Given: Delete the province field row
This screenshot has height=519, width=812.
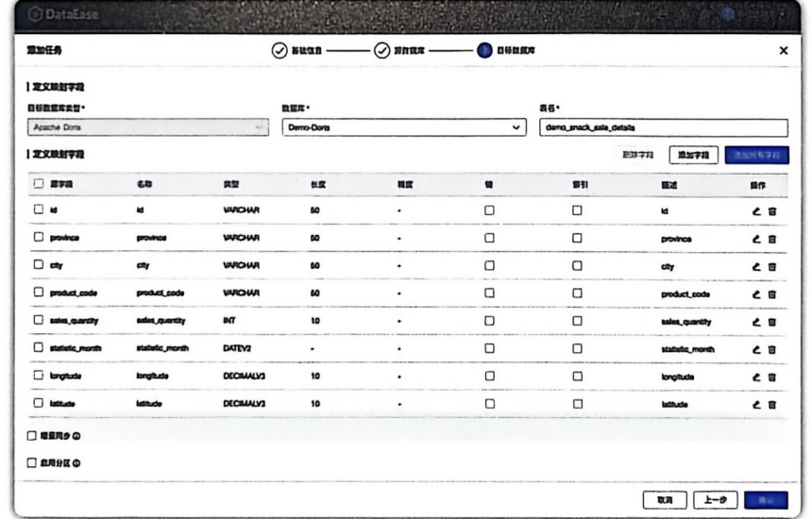Looking at the screenshot, I should click(x=772, y=239).
